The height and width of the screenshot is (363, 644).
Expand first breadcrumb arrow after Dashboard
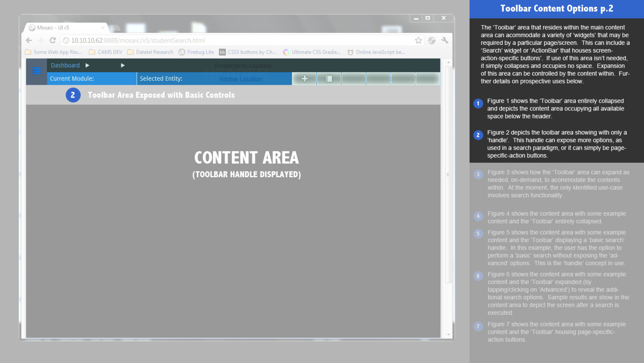[87, 65]
